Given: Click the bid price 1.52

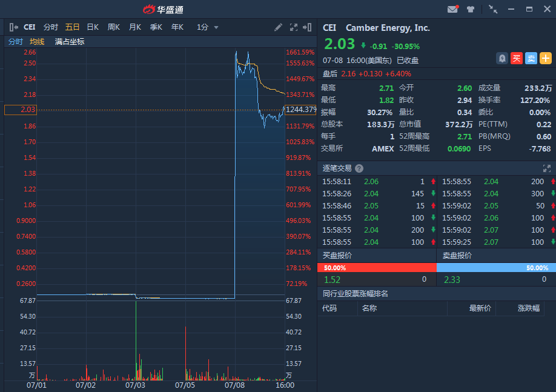Looking at the screenshot, I should click(333, 279).
